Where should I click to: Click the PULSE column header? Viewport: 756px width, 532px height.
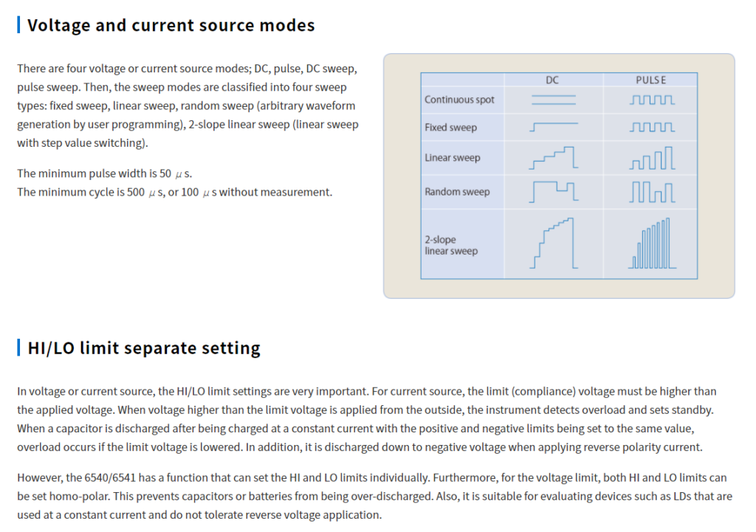[x=650, y=80]
